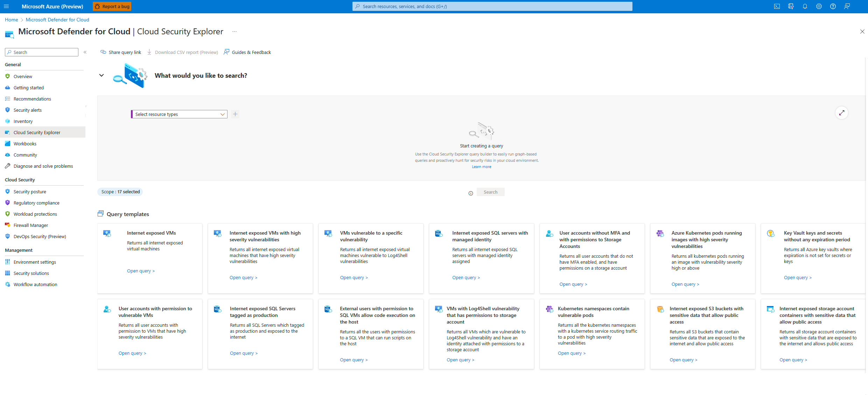
Task: Open the Internet exposed VMs query
Action: (x=140, y=270)
